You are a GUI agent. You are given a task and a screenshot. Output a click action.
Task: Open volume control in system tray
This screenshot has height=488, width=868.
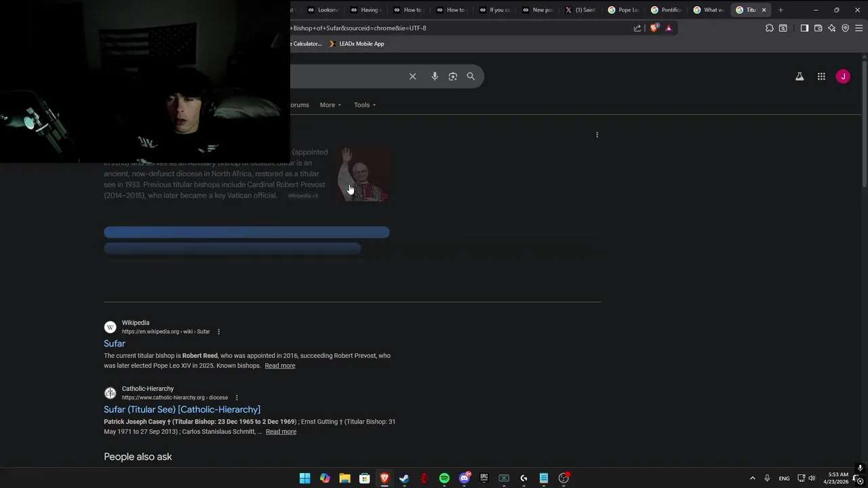point(812,479)
